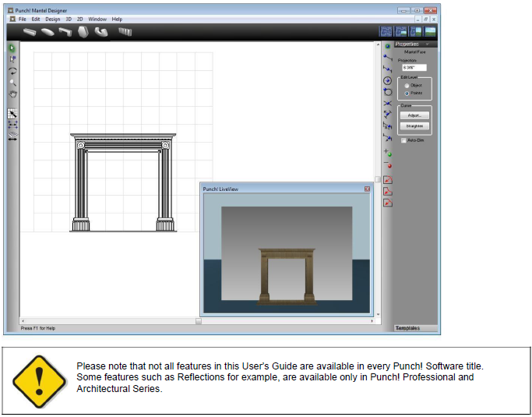Add the rounded oval mantel piece
This screenshot has width=532, height=417.
(x=48, y=32)
